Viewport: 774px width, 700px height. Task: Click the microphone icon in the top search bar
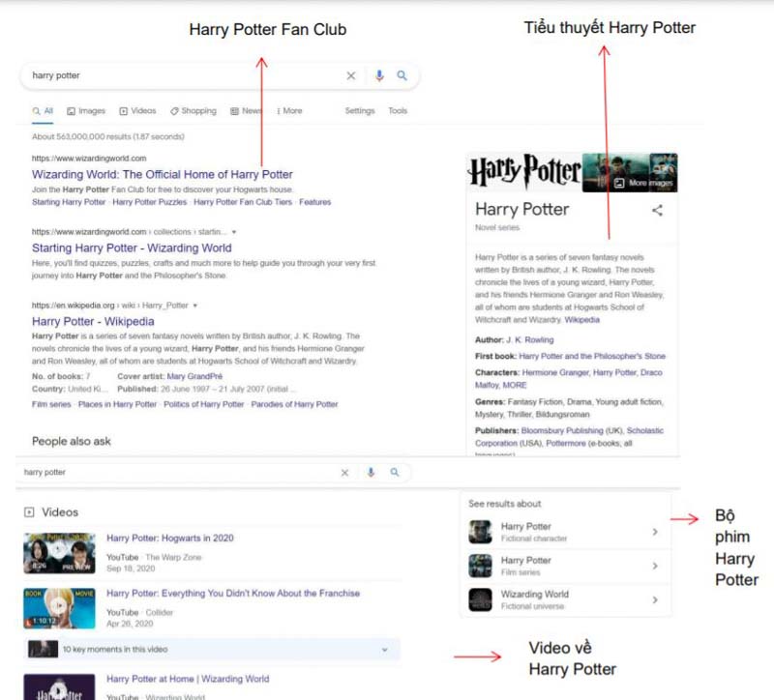click(378, 75)
